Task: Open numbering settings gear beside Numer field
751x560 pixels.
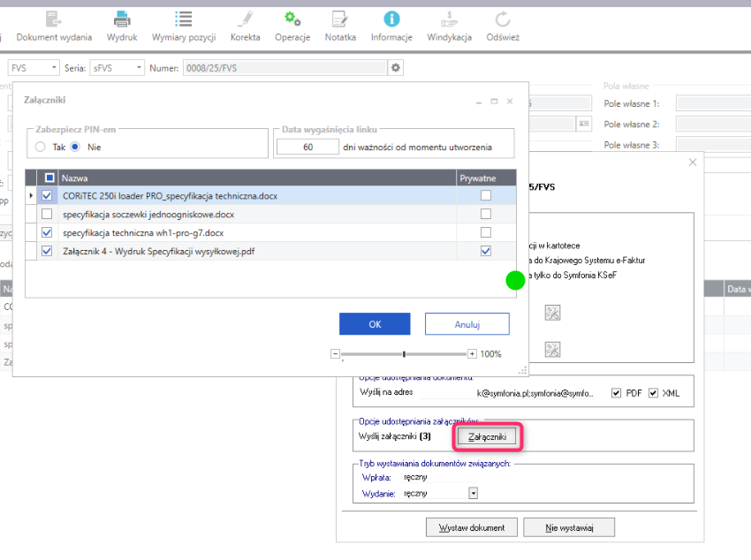Action: coord(396,68)
